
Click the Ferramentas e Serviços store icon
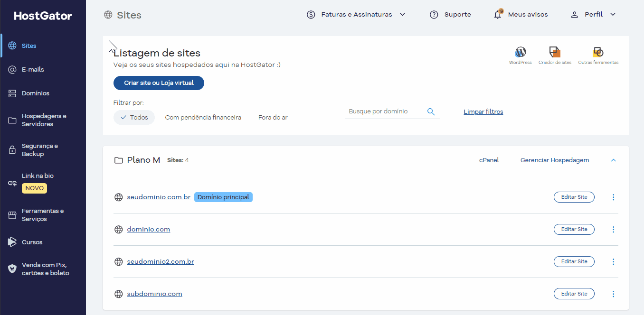click(12, 215)
